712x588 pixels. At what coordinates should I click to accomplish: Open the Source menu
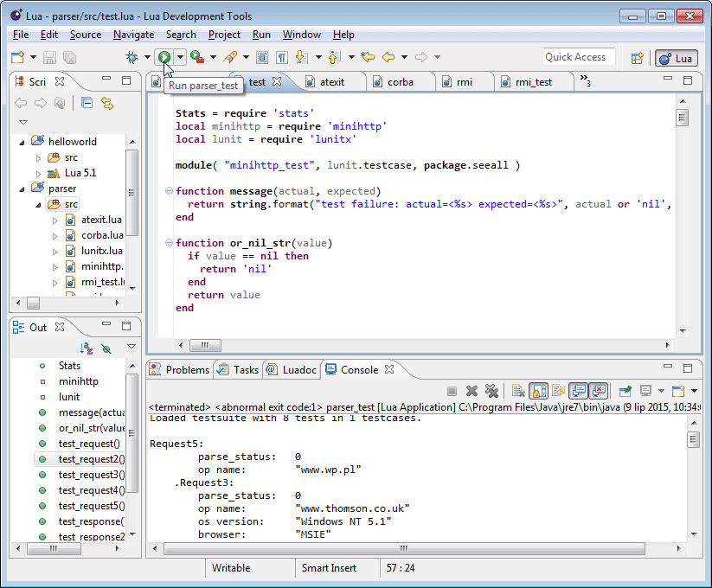point(86,35)
